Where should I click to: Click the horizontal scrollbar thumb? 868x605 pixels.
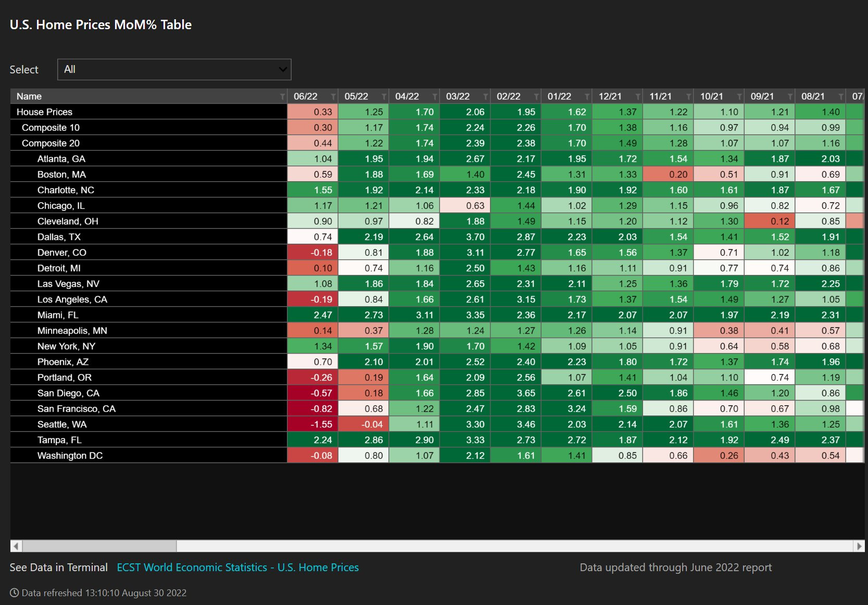[x=99, y=546]
